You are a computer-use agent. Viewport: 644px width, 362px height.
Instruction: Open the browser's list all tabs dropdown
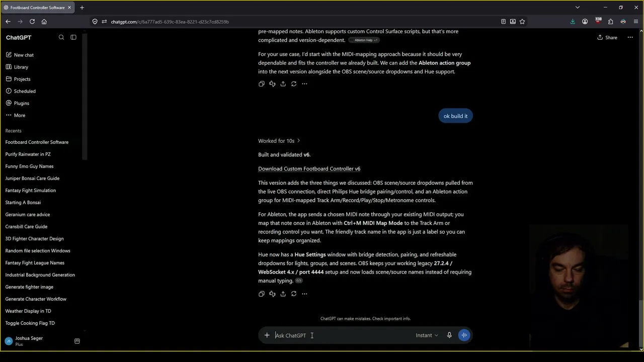tap(578, 8)
